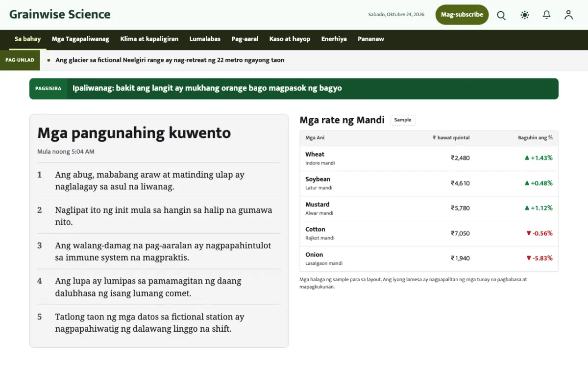The width and height of the screenshot is (588, 368).
Task: Click the Mag-subscribe button
Action: pyautogui.click(x=462, y=15)
